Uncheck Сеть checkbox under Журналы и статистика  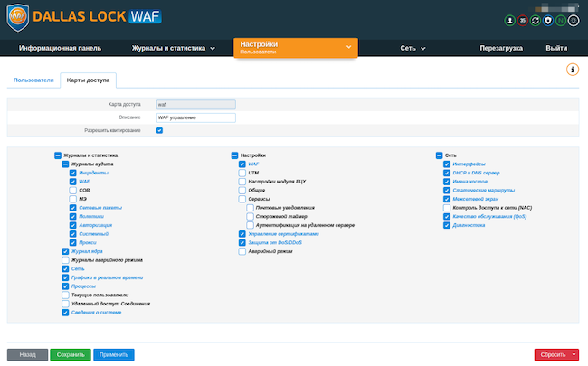pos(65,269)
